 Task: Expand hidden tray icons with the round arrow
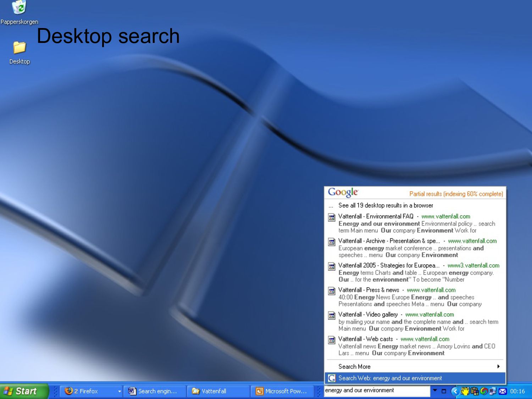455,391
